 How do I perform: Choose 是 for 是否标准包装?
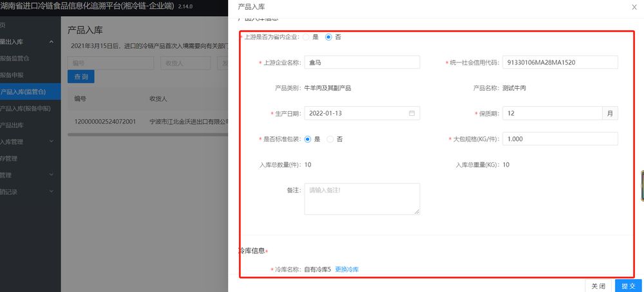(x=308, y=139)
